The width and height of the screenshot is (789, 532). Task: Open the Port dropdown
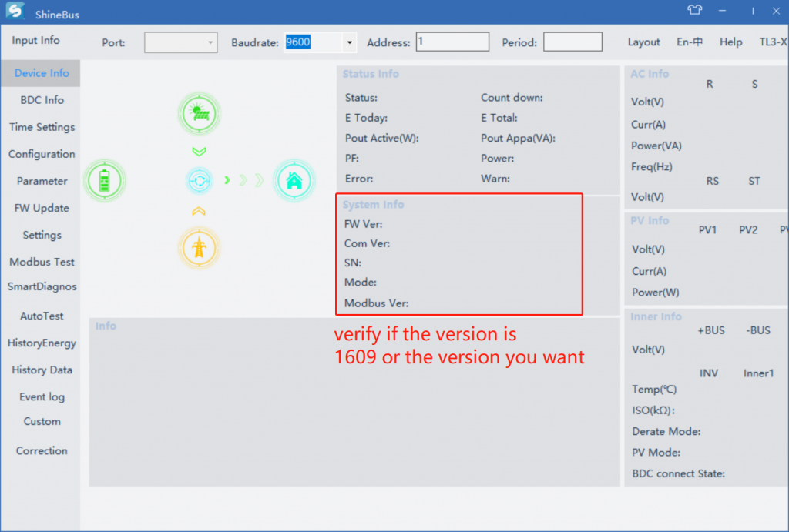pos(180,43)
